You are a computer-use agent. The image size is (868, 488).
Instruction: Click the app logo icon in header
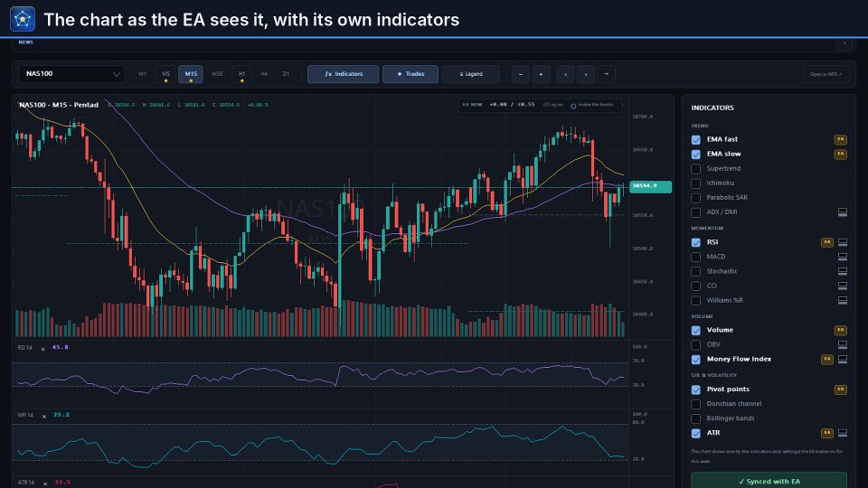point(23,19)
